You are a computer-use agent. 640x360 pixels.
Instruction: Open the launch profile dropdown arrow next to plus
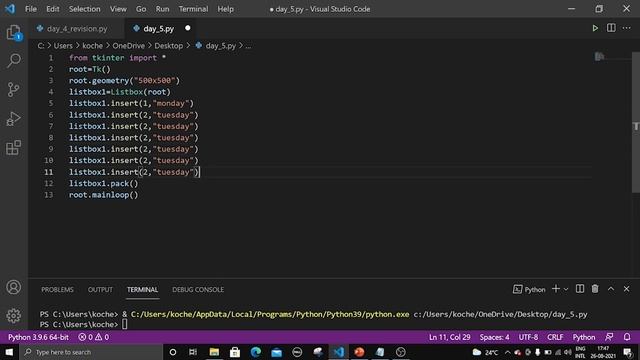click(x=566, y=289)
